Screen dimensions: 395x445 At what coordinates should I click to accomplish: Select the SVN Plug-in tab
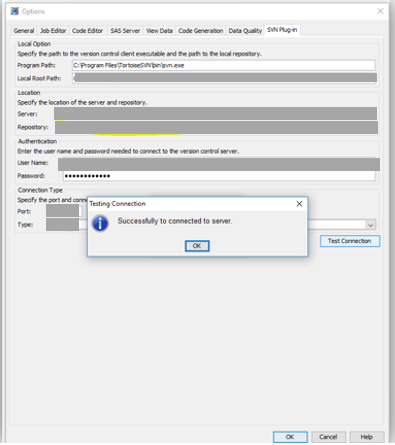click(282, 30)
